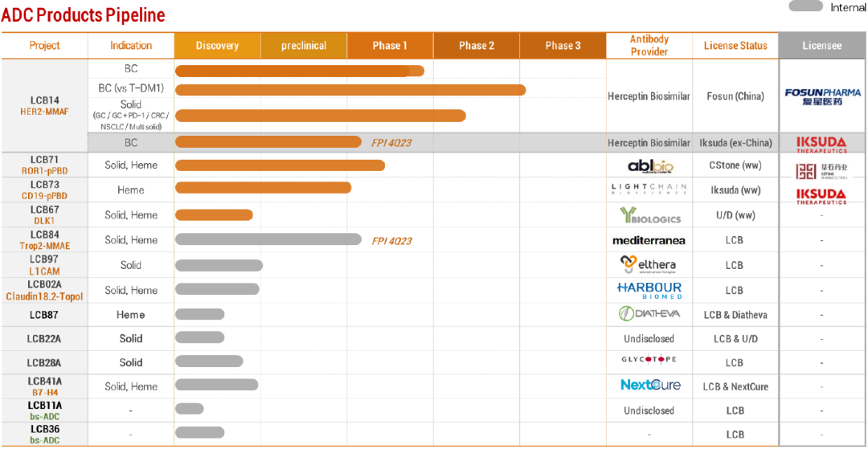Click the Harbour BioMed logo

[649, 290]
